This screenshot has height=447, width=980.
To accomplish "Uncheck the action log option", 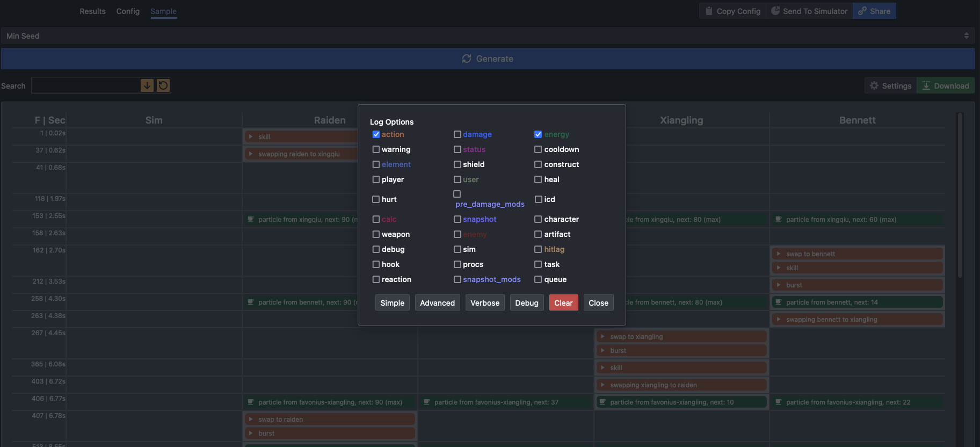I will point(376,134).
